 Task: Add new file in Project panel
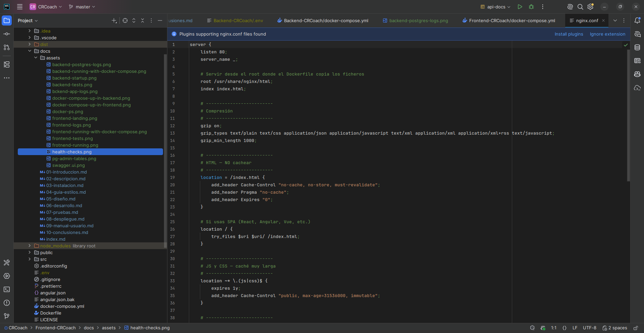pyautogui.click(x=114, y=20)
